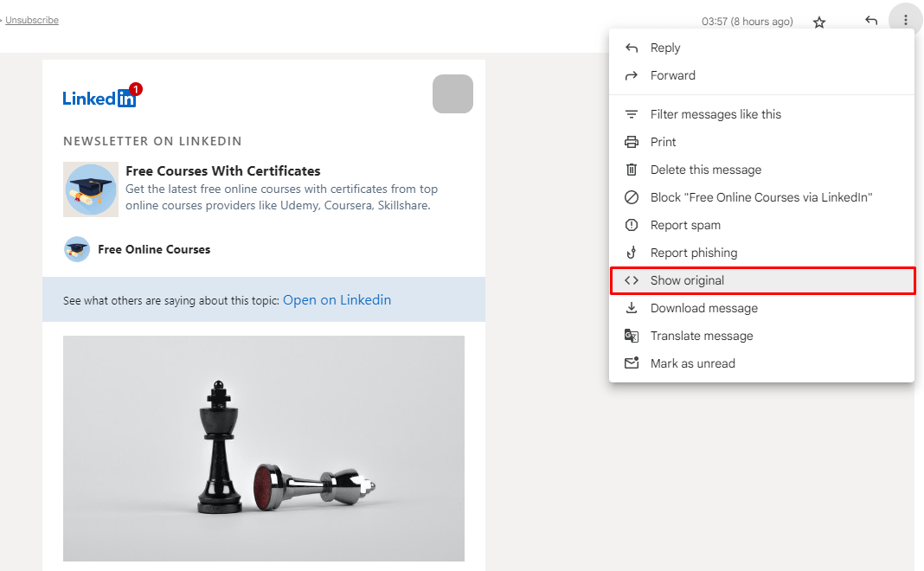Reply using the arrow icon near the timestamp
Screen dimensions: 924x571
click(871, 21)
